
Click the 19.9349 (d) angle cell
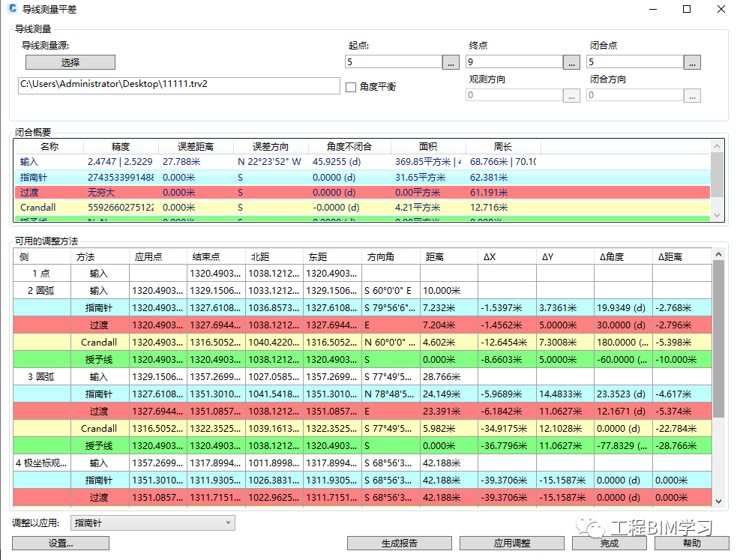pos(623,307)
